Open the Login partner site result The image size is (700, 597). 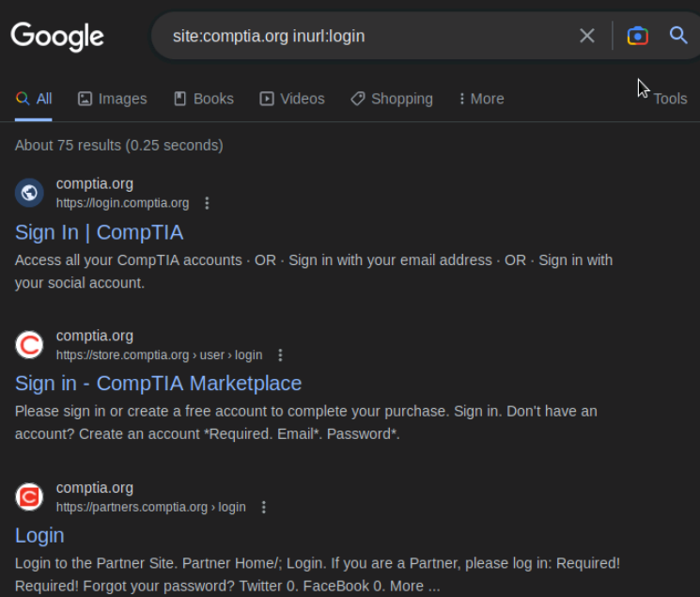pyautogui.click(x=39, y=535)
